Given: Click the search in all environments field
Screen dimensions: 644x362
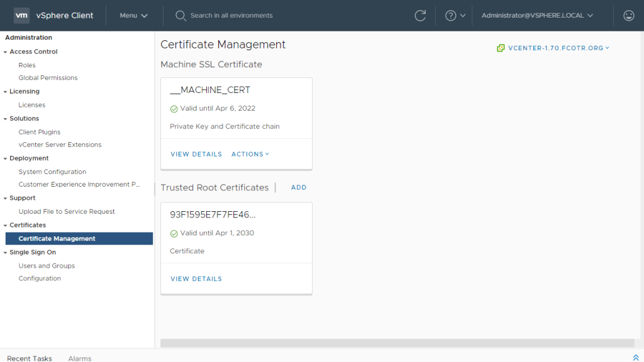Looking at the screenshot, I should pos(231,16).
